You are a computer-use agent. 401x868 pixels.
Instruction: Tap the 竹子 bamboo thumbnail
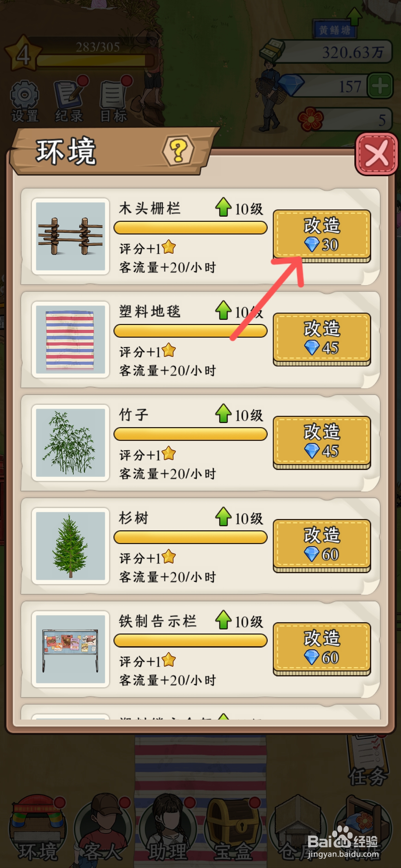71,443
